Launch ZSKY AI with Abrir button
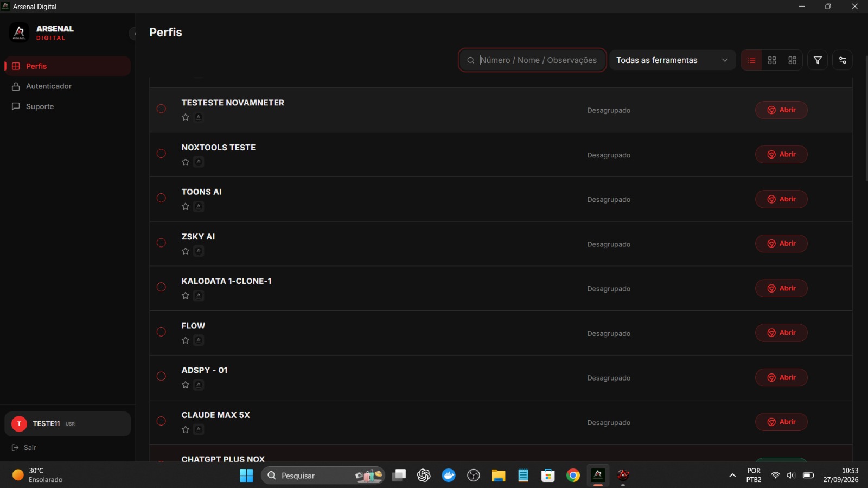Viewport: 868px width, 488px height. tap(781, 244)
